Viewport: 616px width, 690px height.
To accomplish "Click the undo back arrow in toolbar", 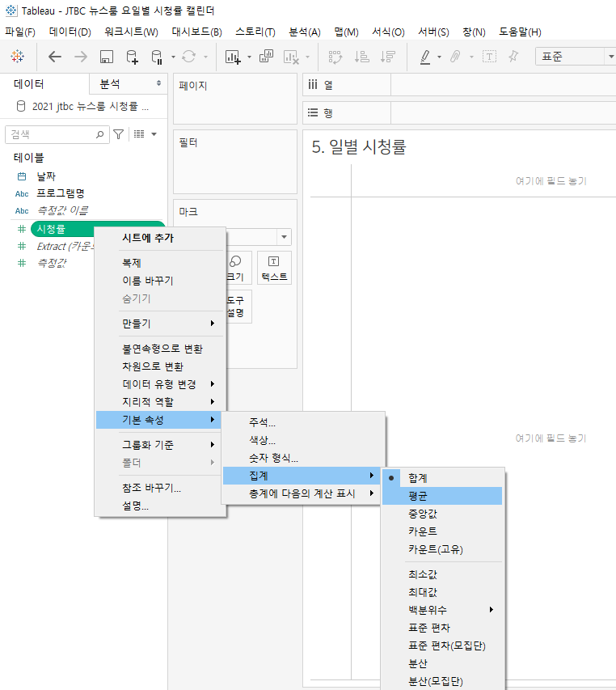I will point(54,57).
